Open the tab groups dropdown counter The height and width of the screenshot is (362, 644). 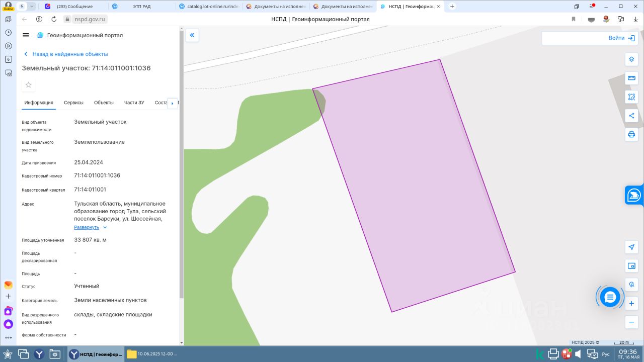coord(27,6)
